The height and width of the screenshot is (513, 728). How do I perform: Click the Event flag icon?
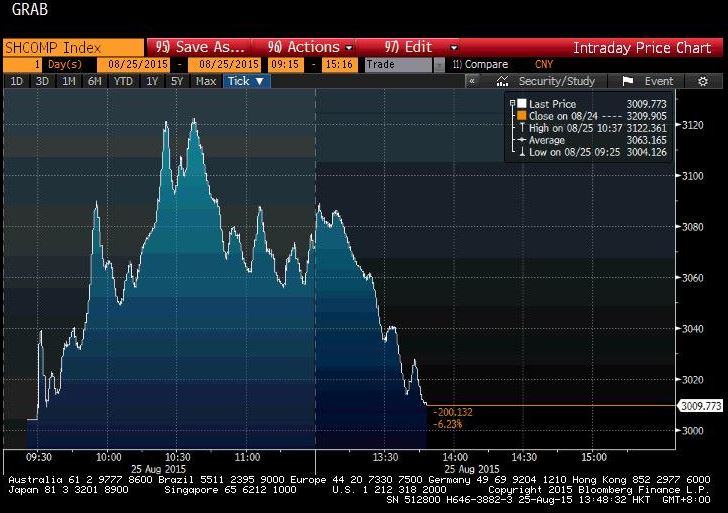click(x=629, y=81)
